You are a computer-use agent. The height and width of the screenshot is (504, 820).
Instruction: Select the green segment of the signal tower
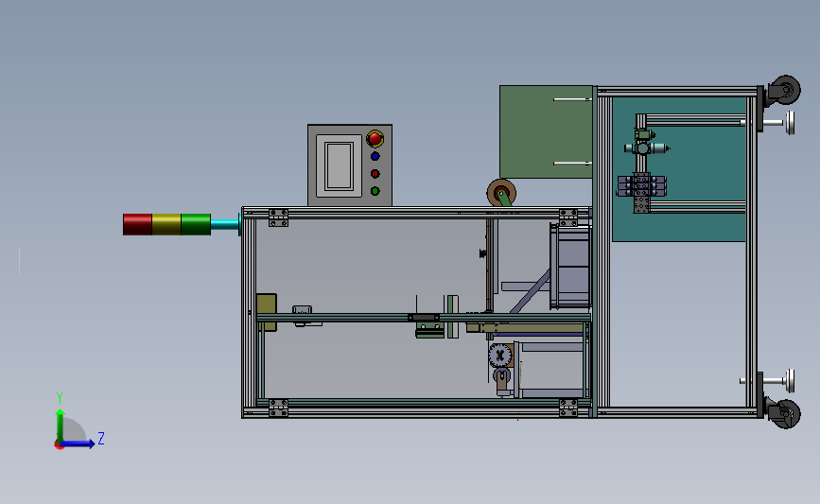coord(196,224)
